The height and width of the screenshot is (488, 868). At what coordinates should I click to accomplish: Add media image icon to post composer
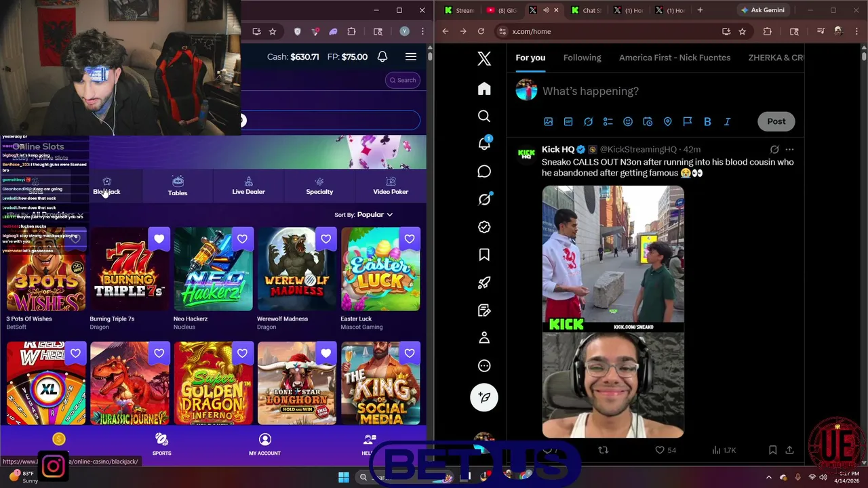tap(549, 121)
